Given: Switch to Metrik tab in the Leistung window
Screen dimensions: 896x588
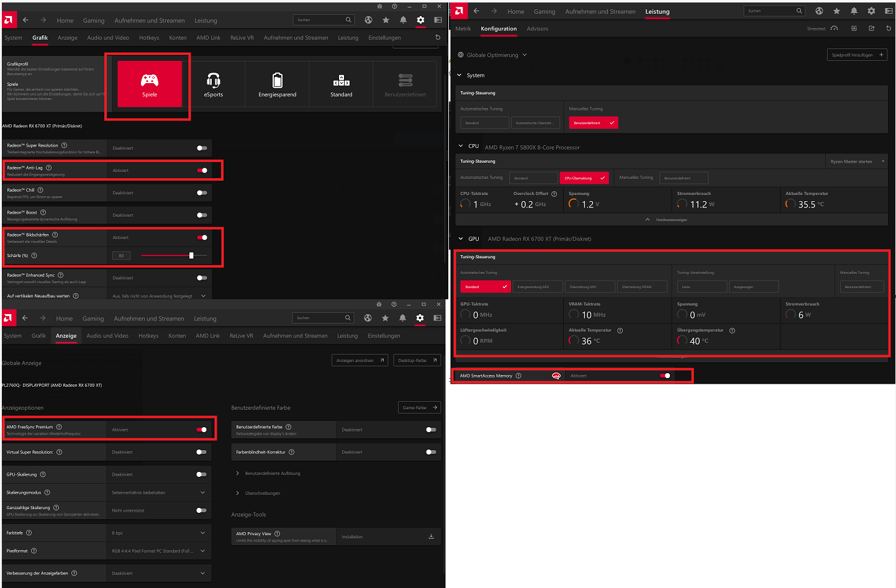Looking at the screenshot, I should 463,29.
